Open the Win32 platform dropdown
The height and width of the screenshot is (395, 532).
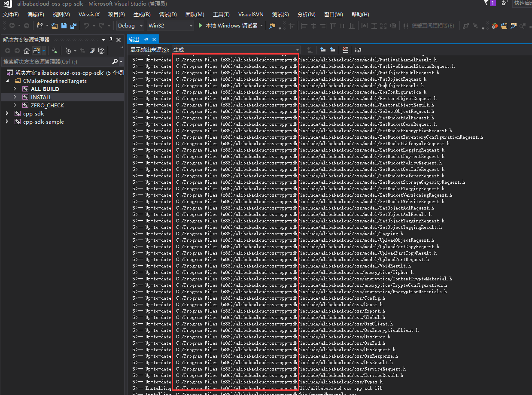click(x=170, y=26)
